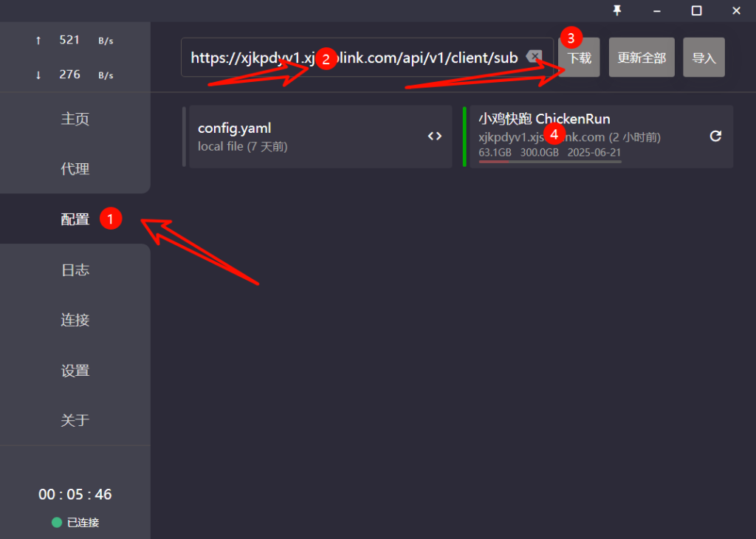
Task: Focus the subscription URL input field
Action: (354, 58)
